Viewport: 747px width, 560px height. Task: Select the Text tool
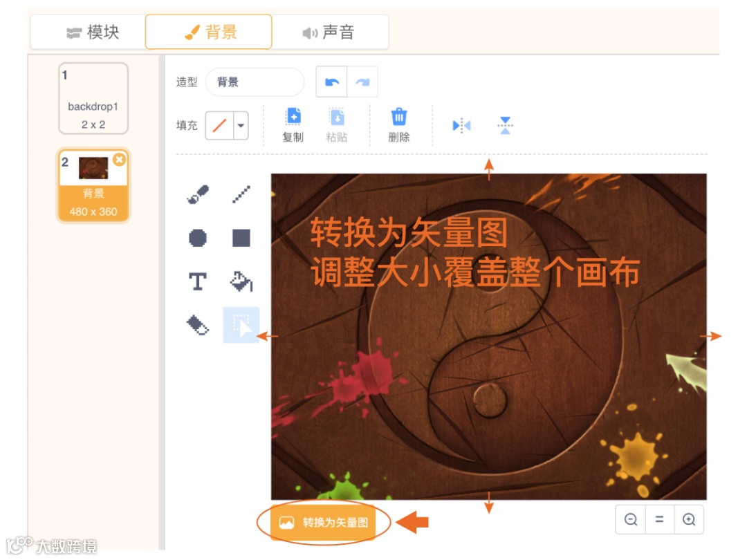198,281
